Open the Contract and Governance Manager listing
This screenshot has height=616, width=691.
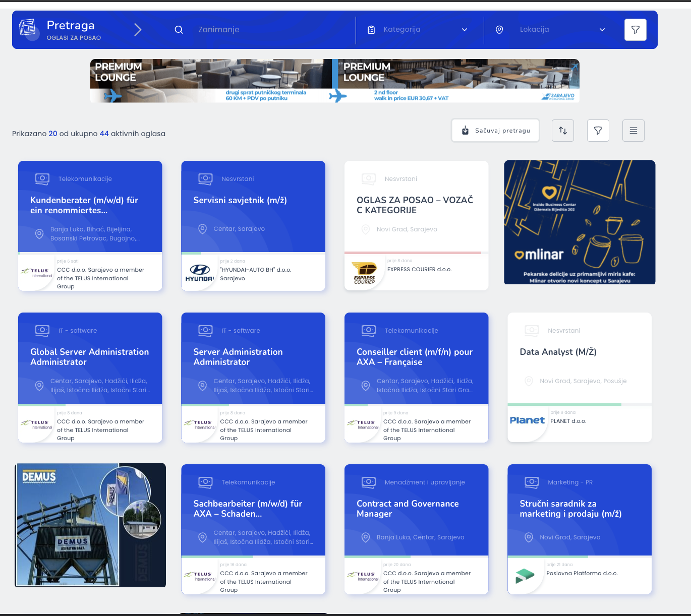(408, 509)
